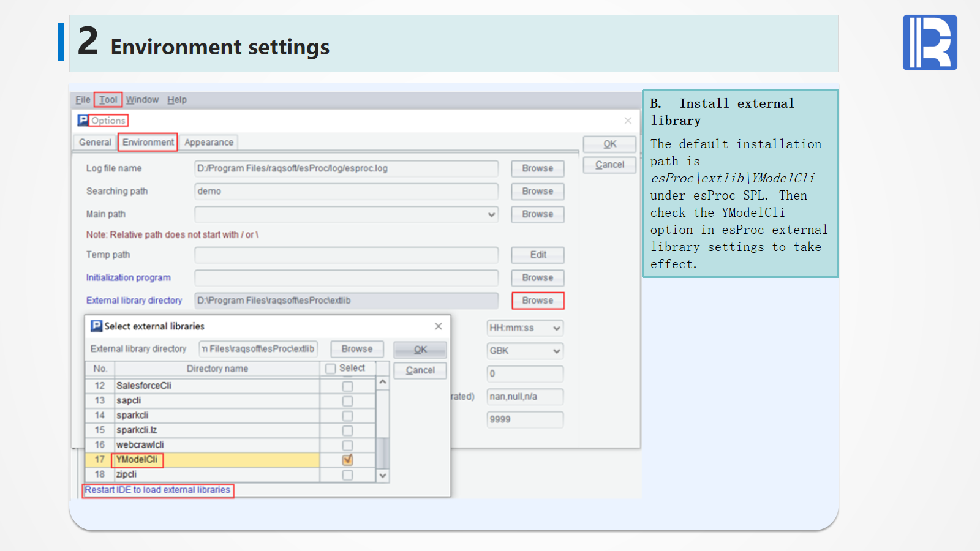Close the Select external libraries dialog
This screenshot has height=551, width=980.
tap(439, 326)
